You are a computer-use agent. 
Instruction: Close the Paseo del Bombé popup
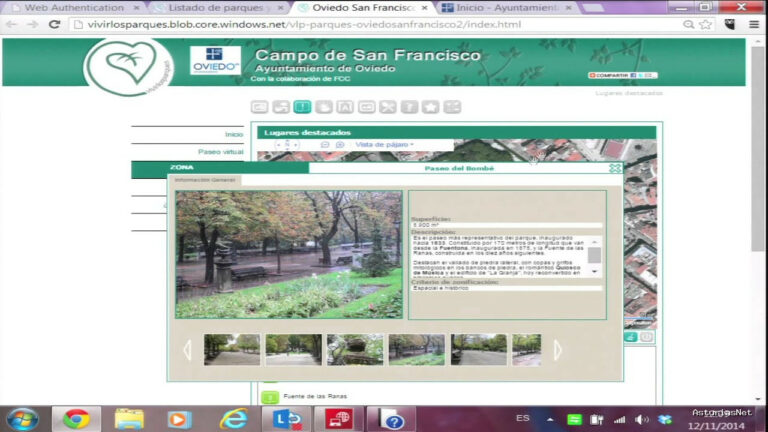(615, 168)
